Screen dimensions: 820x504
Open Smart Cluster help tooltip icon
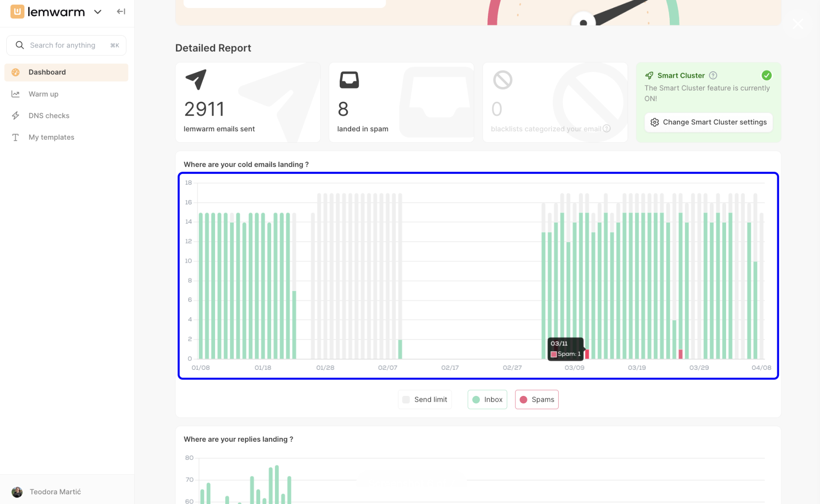click(713, 75)
